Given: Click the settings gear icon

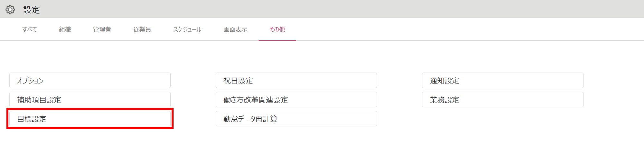Looking at the screenshot, I should pos(10,10).
